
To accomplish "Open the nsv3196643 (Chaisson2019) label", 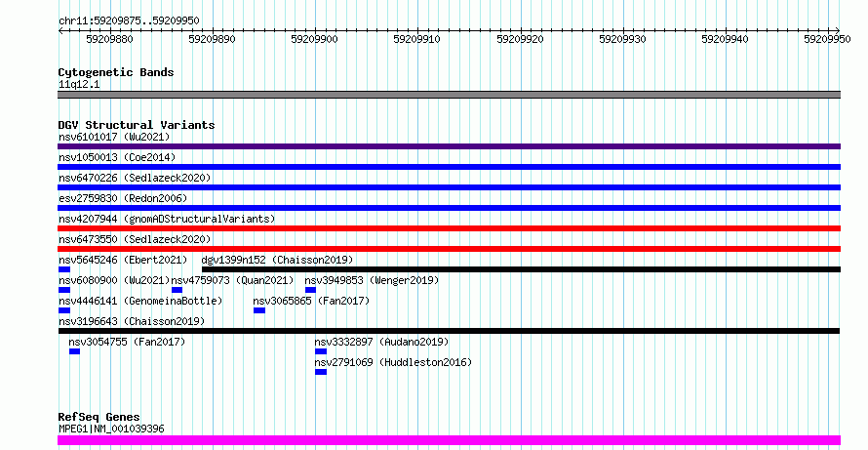I will tap(132, 321).
